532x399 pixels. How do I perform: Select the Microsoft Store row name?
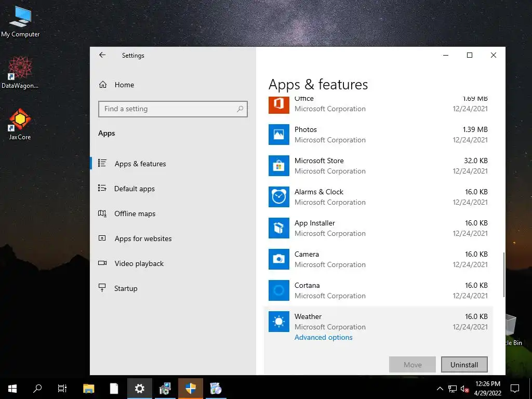point(319,161)
